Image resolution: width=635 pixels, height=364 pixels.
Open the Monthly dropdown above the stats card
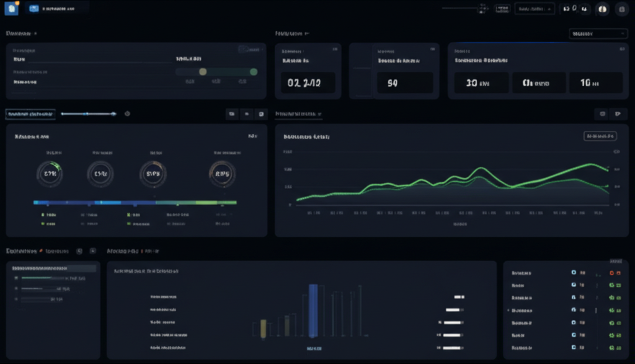coord(598,33)
